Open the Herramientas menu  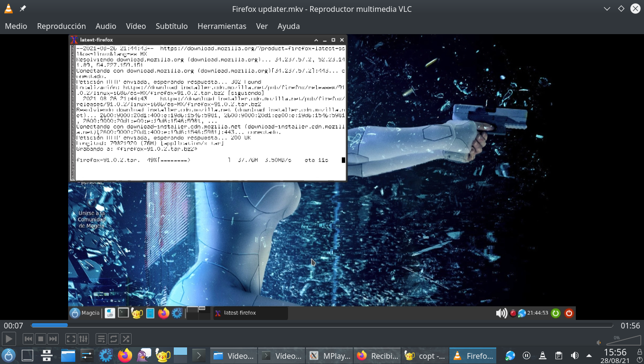pyautogui.click(x=222, y=26)
